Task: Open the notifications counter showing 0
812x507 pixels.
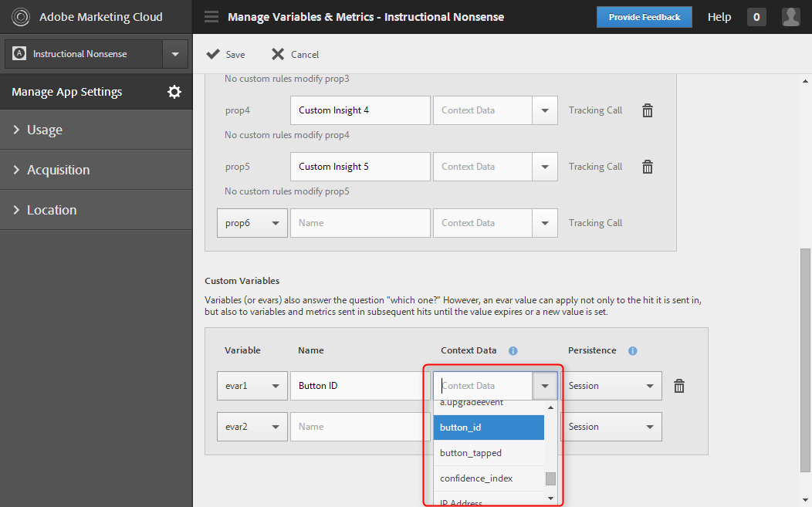Action: 756,17
